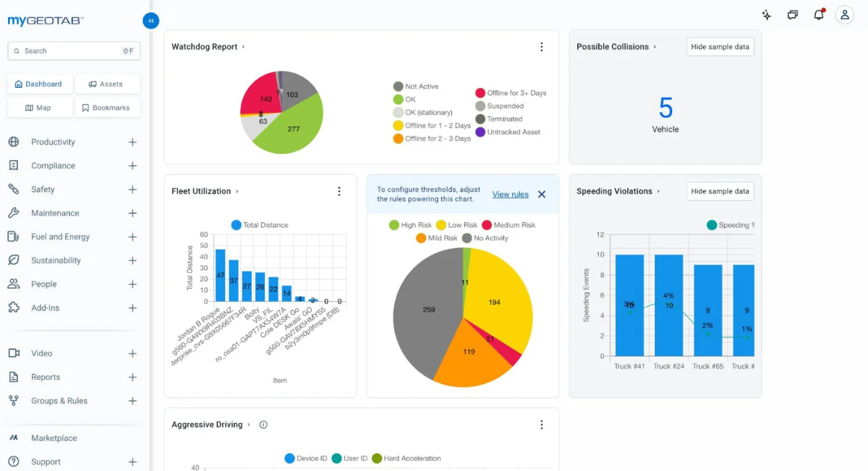This screenshot has height=471, width=868.
Task: Open the user profile avatar menu
Action: pyautogui.click(x=844, y=15)
